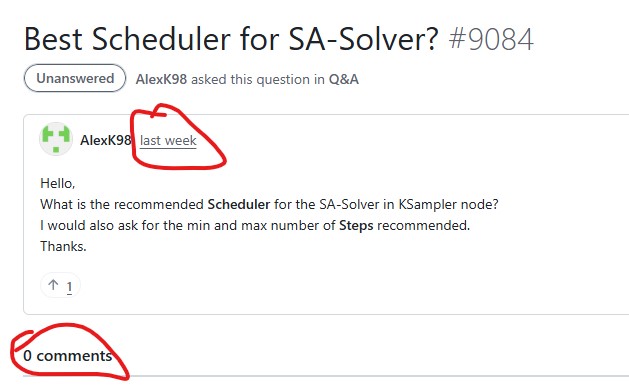Click the 'Best Scheduler for SA-Solver?' title

(x=231, y=39)
